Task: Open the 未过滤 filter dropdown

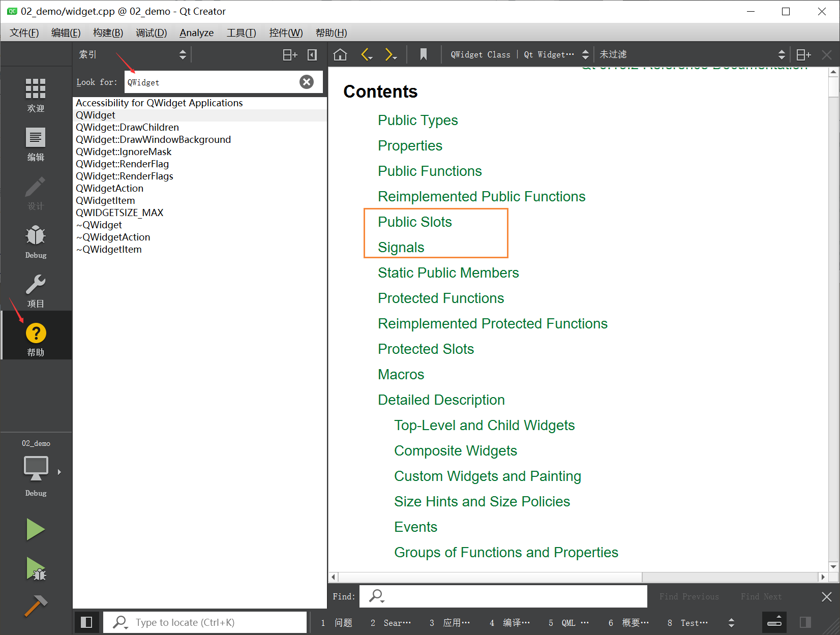Action: click(692, 54)
